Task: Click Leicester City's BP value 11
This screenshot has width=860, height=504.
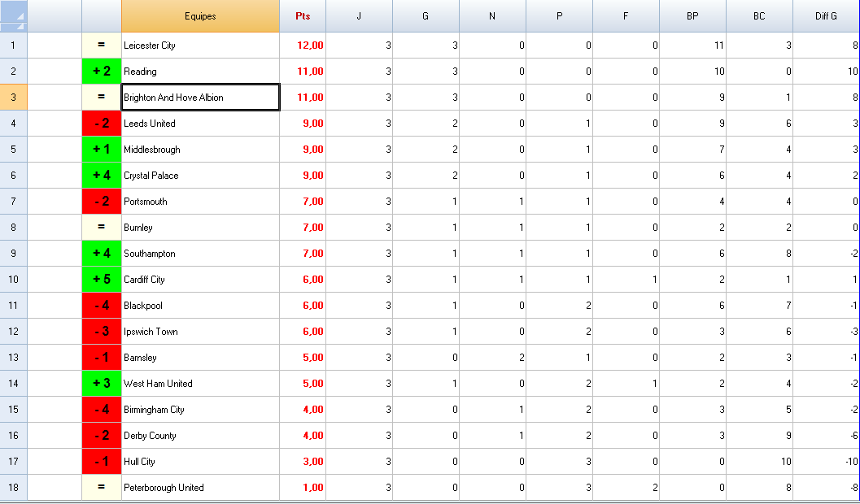Action: point(692,46)
